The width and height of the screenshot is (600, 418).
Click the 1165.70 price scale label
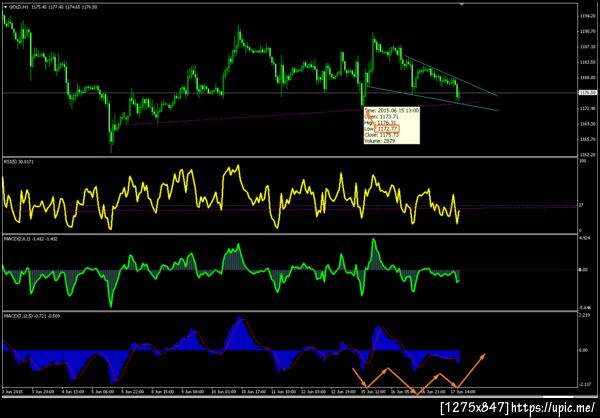click(586, 139)
